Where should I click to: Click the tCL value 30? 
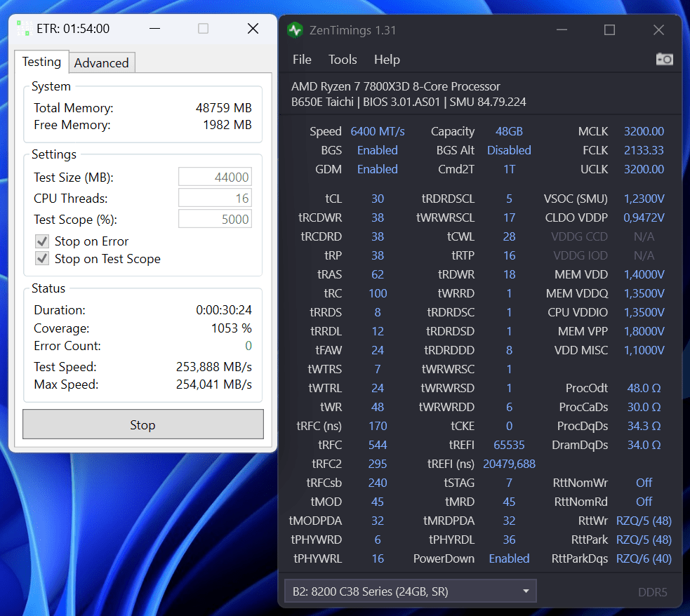tap(378, 199)
